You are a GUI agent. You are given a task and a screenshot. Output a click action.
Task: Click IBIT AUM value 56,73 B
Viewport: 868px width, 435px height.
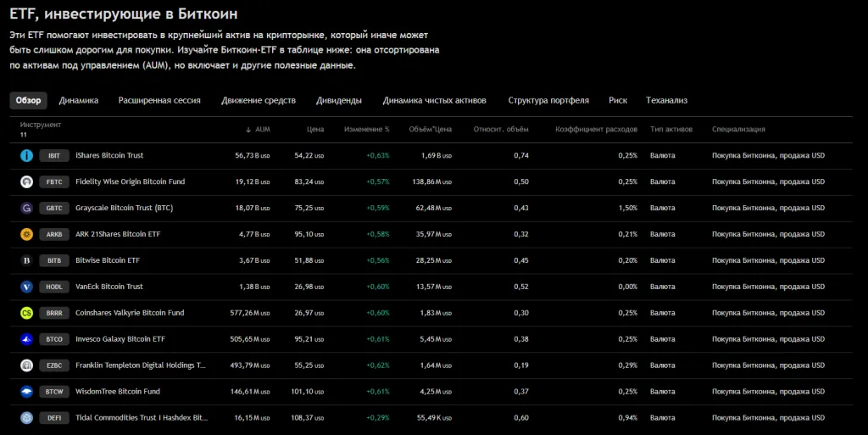253,155
